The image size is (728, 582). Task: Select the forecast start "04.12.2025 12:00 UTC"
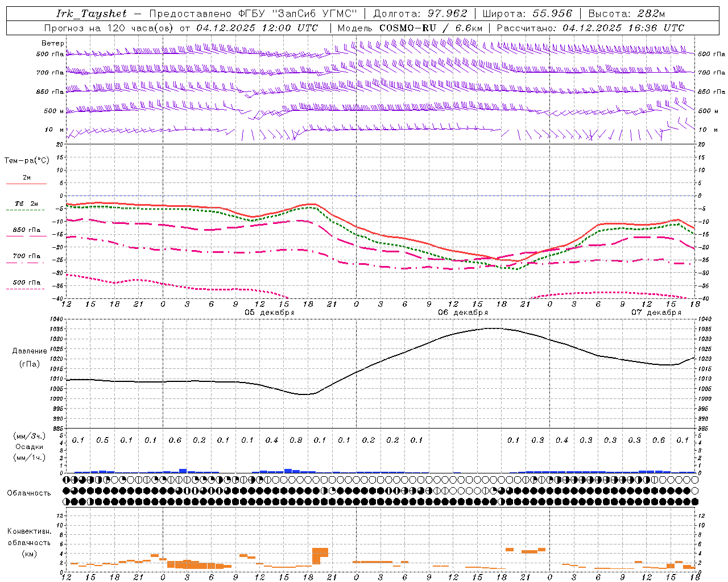tap(257, 28)
